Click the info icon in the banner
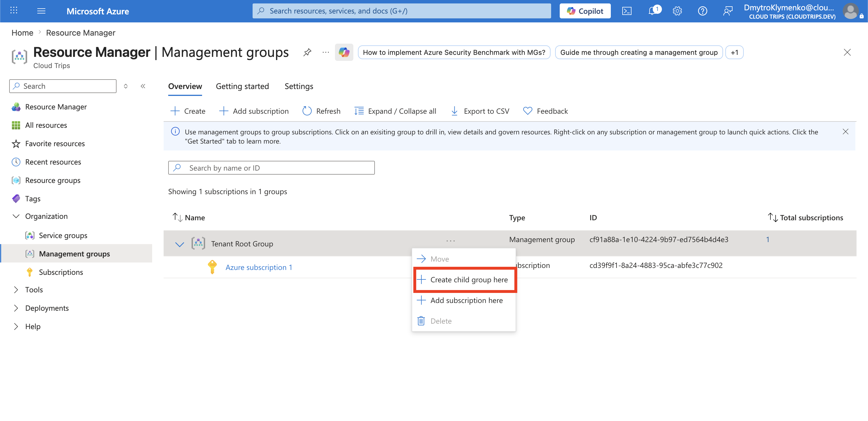 (x=175, y=132)
